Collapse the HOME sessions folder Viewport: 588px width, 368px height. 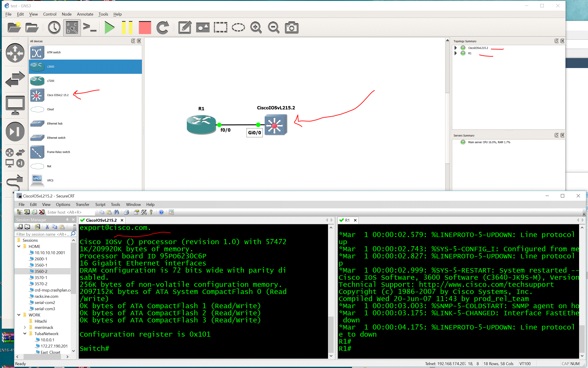[x=19, y=246]
